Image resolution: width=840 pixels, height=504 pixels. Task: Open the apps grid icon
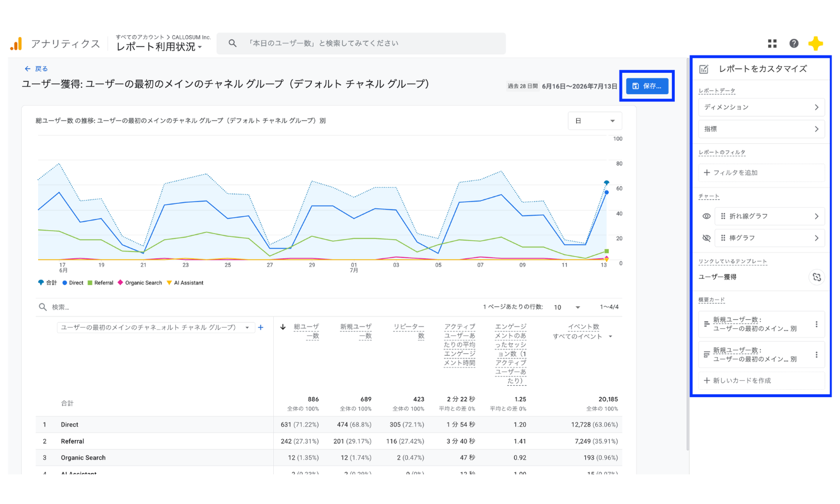click(772, 44)
